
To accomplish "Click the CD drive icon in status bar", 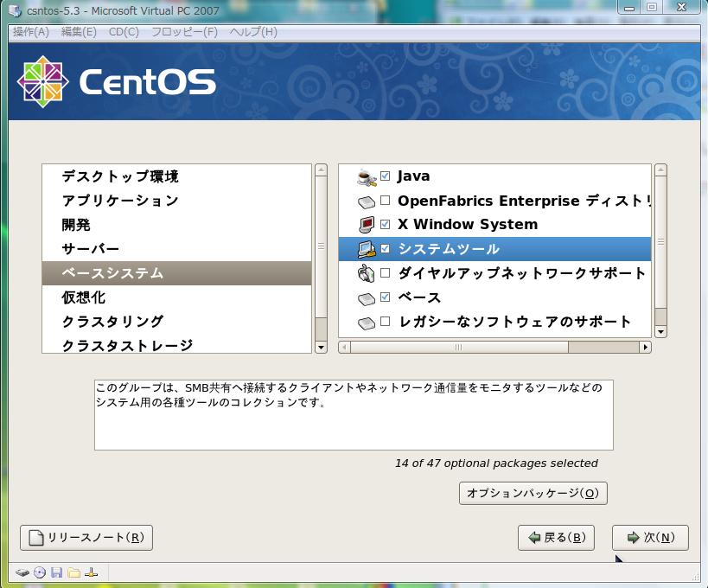I will point(39,572).
